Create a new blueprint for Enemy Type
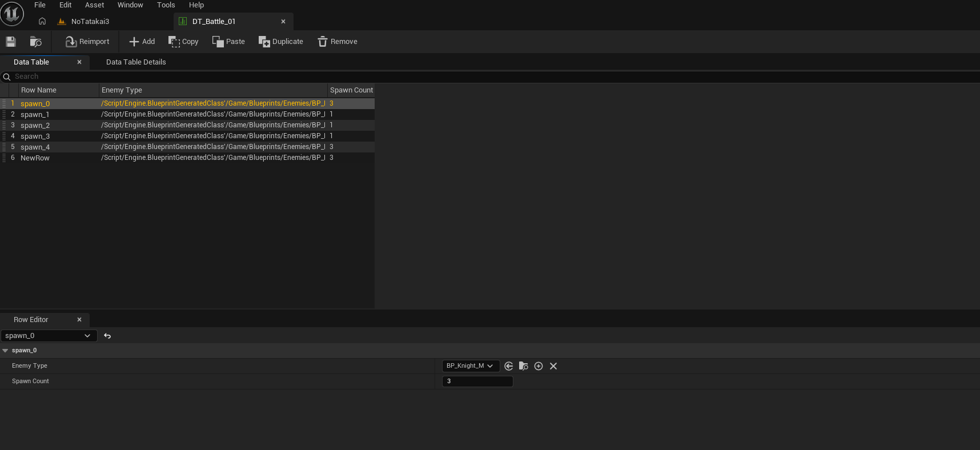The height and width of the screenshot is (450, 980). (x=539, y=366)
